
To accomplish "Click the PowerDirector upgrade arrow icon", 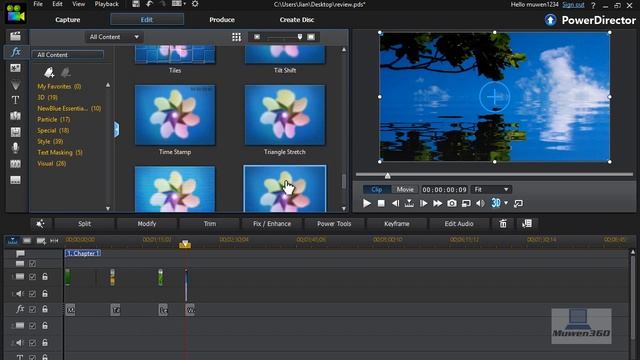I will point(550,20).
